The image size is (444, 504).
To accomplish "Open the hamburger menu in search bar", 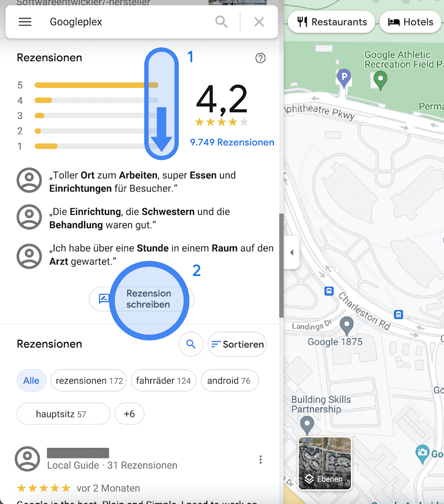I will coord(25,22).
